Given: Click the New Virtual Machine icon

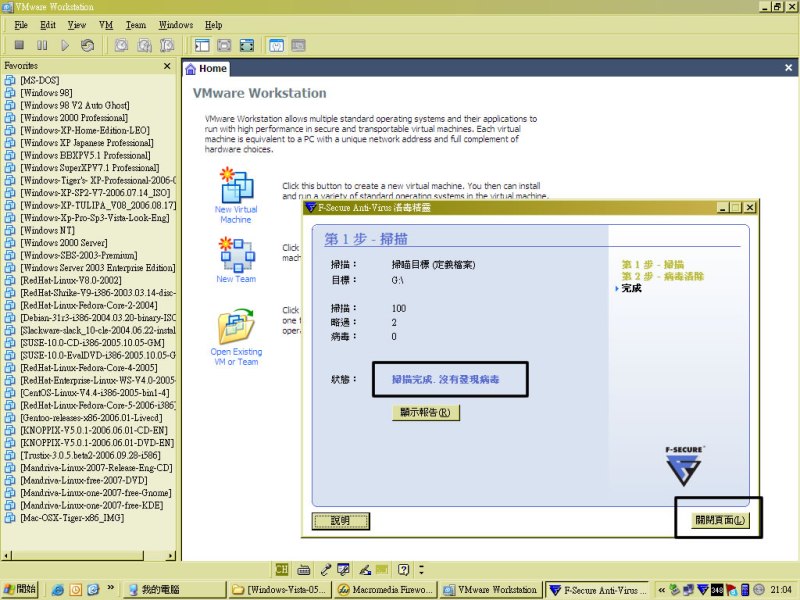Looking at the screenshot, I should (x=236, y=186).
